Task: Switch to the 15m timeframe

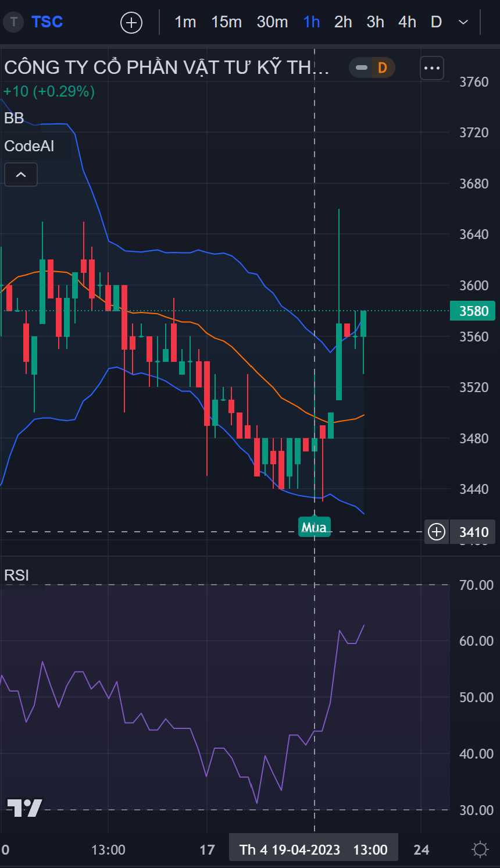Action: [x=226, y=22]
